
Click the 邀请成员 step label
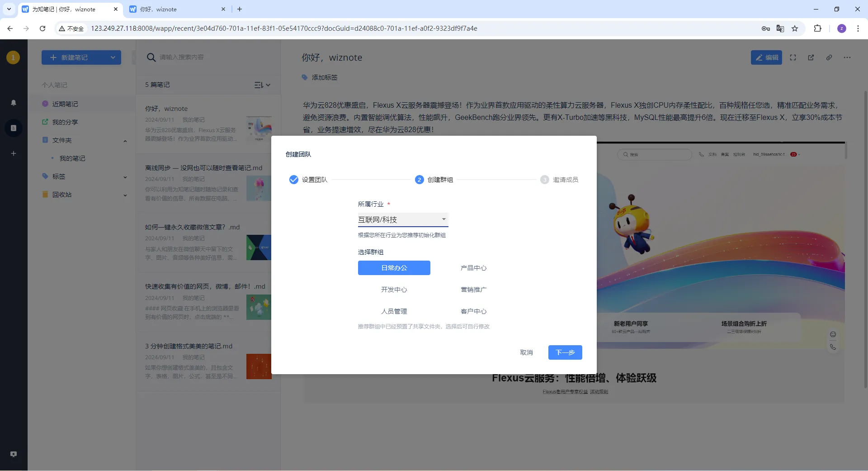[566, 180]
